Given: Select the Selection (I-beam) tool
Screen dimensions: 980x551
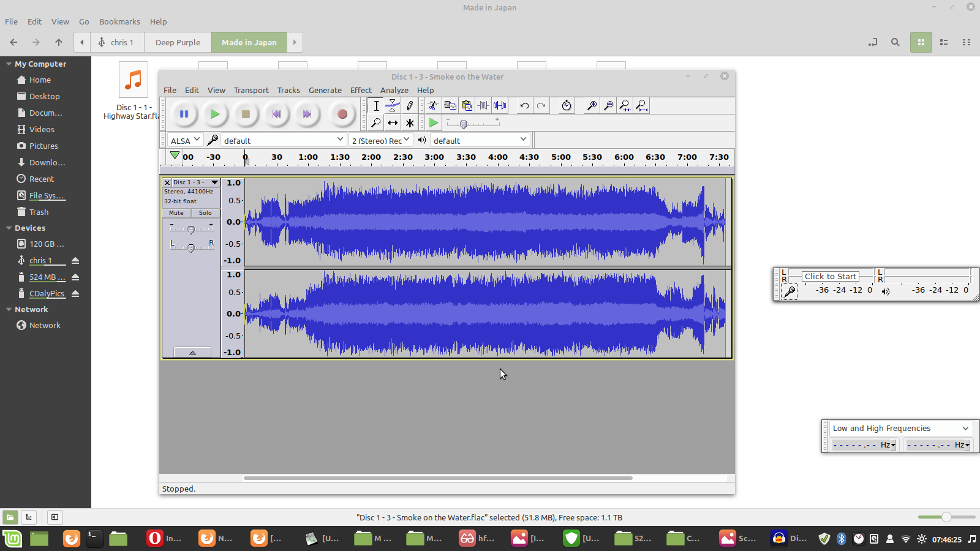Looking at the screenshot, I should click(376, 106).
